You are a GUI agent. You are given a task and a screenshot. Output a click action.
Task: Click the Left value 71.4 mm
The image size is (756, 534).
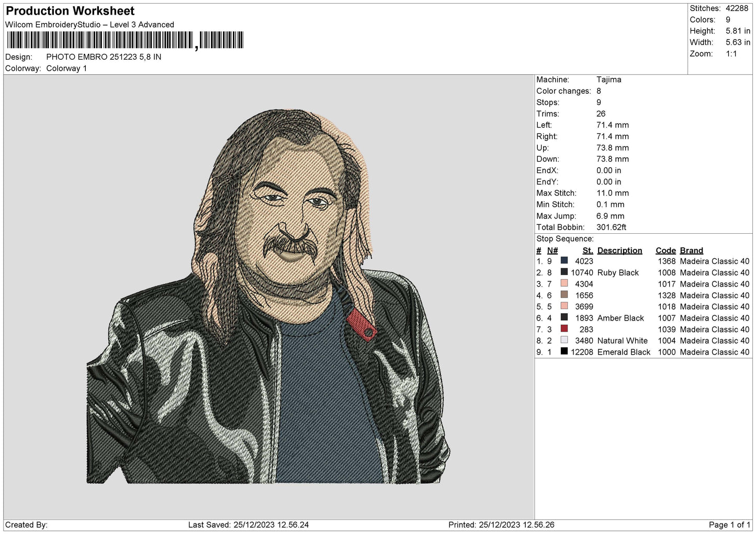point(613,125)
